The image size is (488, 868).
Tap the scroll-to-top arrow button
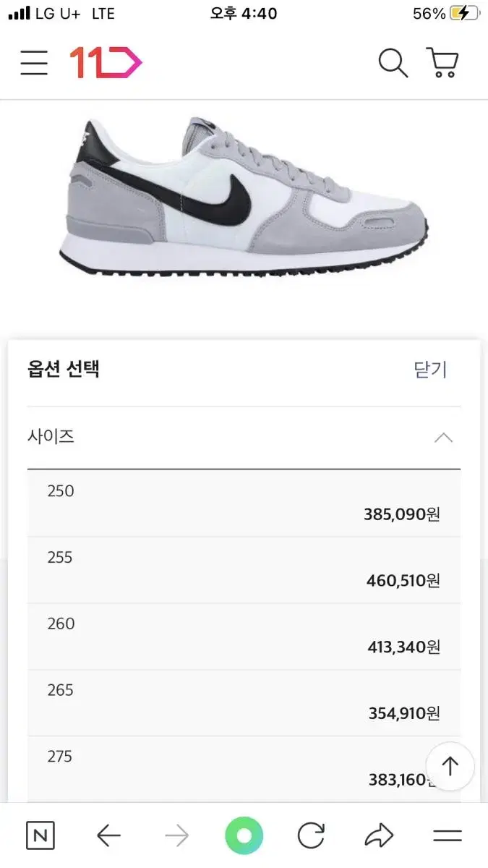(x=450, y=766)
